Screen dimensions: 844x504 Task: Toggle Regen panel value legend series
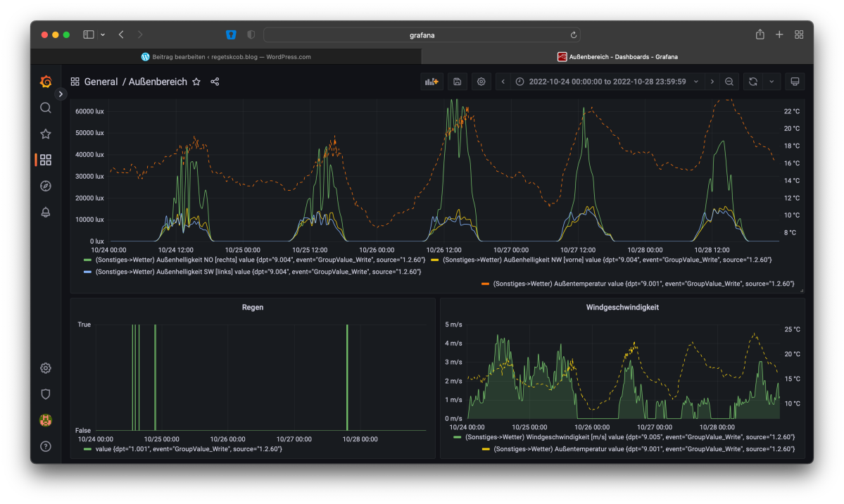pos(189,448)
